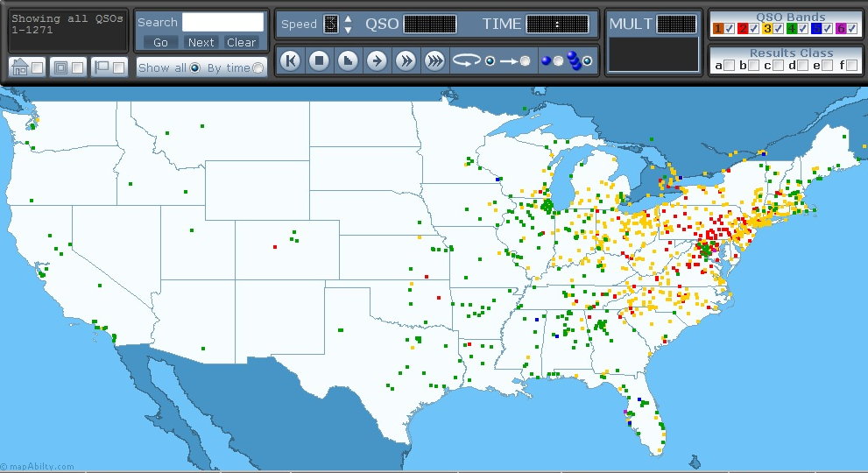Click the triple-chevron fastest forward button
The image size is (868, 473).
click(x=434, y=60)
